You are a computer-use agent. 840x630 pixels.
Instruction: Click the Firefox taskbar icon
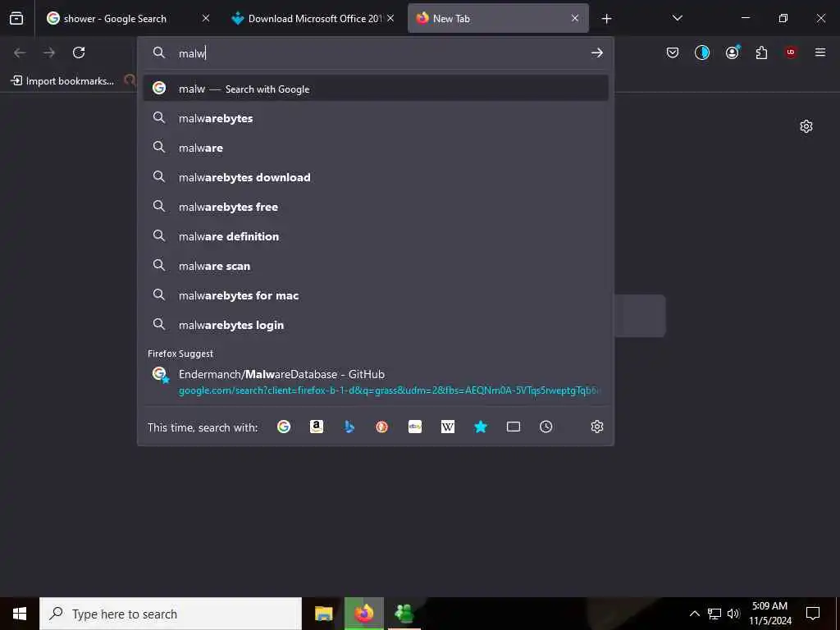coord(364,614)
